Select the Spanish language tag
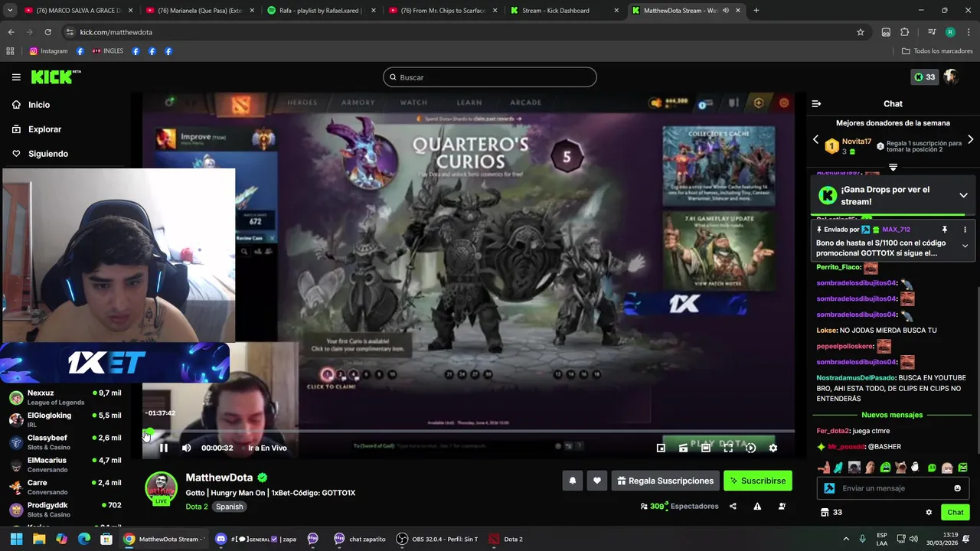 click(x=229, y=507)
